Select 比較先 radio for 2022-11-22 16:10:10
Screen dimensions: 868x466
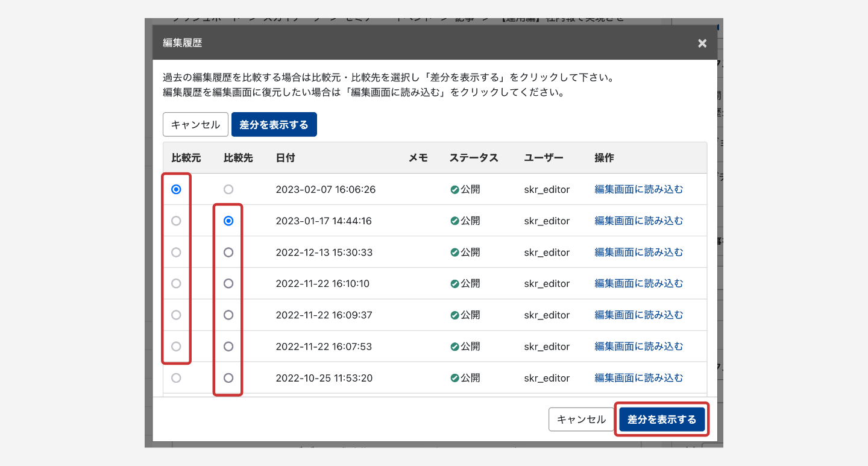tap(228, 283)
